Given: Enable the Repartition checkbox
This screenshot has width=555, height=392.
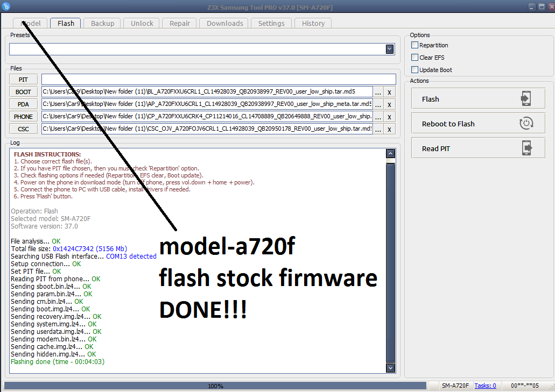Looking at the screenshot, I should pyautogui.click(x=415, y=45).
